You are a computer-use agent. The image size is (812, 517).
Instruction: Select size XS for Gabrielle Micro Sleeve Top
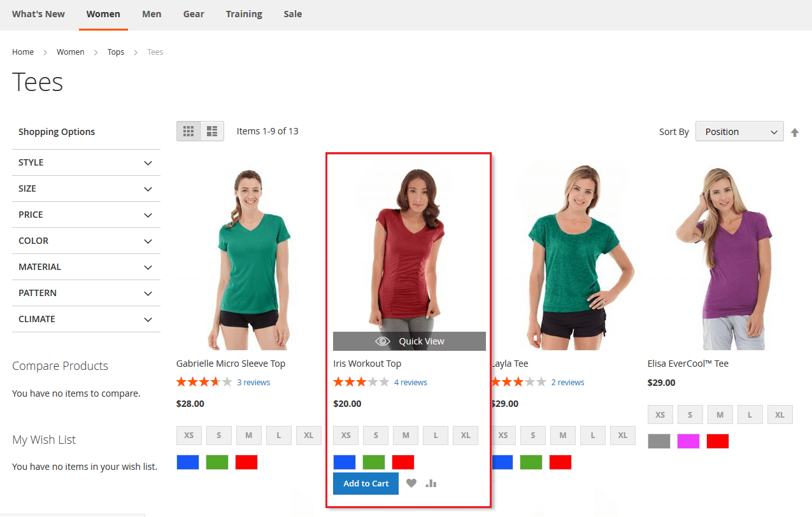[x=189, y=436]
